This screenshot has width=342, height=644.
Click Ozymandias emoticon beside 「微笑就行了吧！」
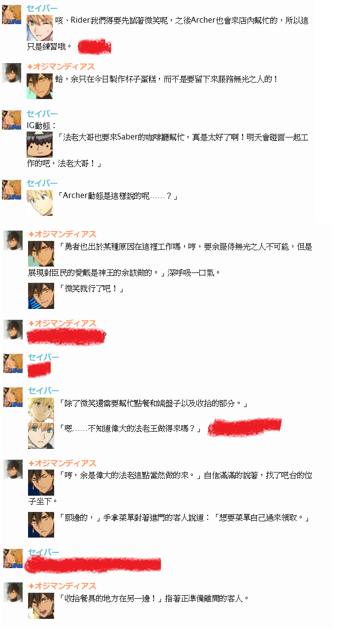point(41,296)
